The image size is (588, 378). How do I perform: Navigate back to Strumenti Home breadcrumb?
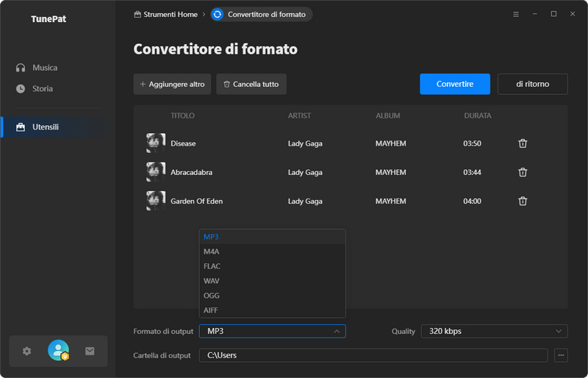click(166, 14)
